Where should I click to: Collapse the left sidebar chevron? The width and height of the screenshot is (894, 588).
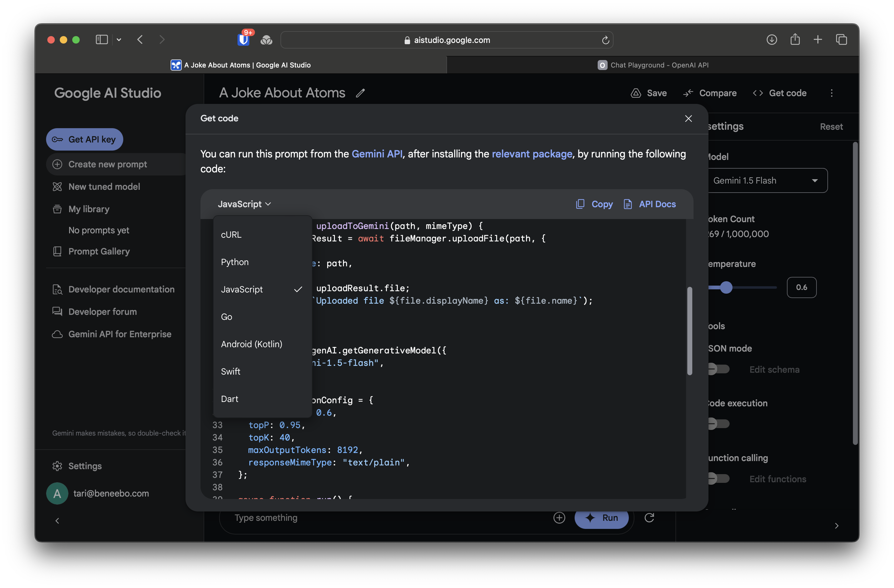[x=57, y=521]
